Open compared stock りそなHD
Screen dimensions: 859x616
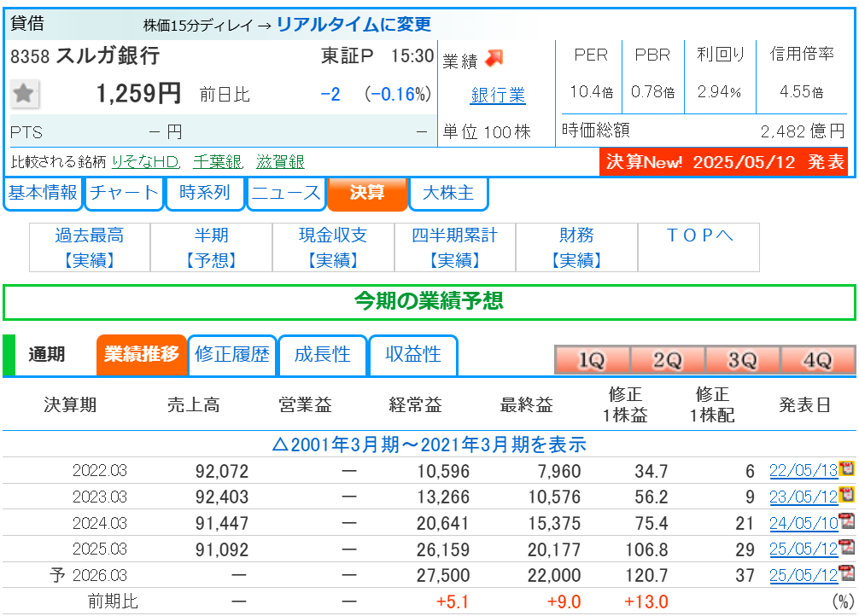(x=146, y=162)
